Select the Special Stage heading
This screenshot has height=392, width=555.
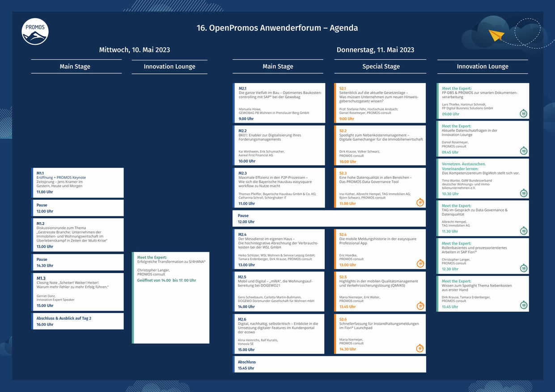381,67
